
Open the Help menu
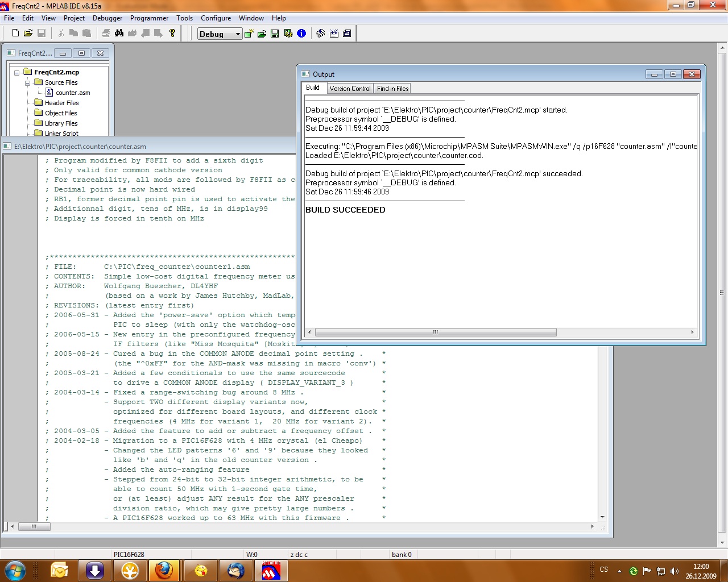[x=279, y=18]
